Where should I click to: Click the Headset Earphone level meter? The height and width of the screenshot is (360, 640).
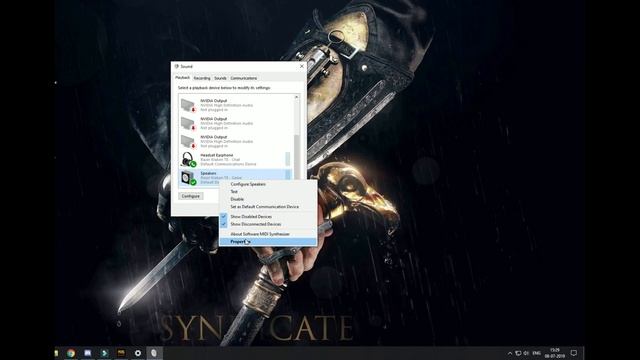[x=288, y=159]
